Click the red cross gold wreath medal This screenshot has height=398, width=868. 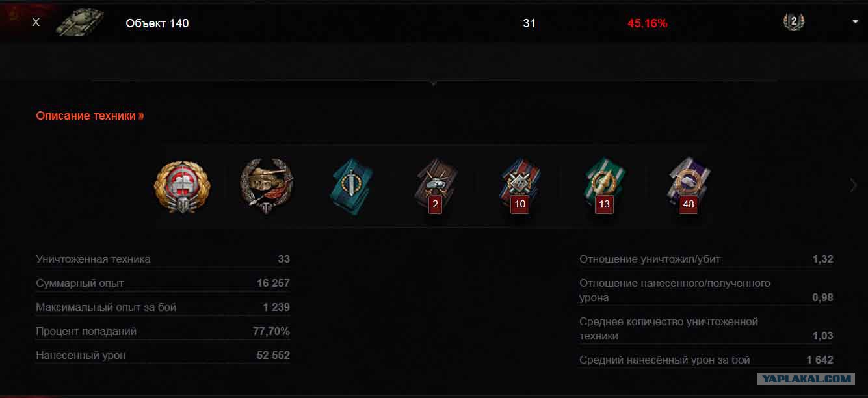tap(183, 185)
